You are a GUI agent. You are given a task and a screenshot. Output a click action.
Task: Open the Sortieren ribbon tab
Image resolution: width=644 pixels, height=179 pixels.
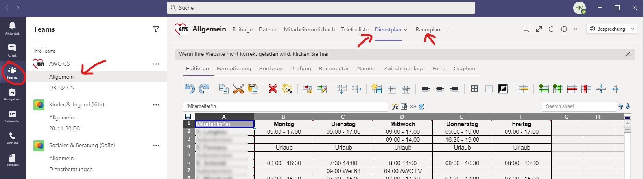coord(271,68)
